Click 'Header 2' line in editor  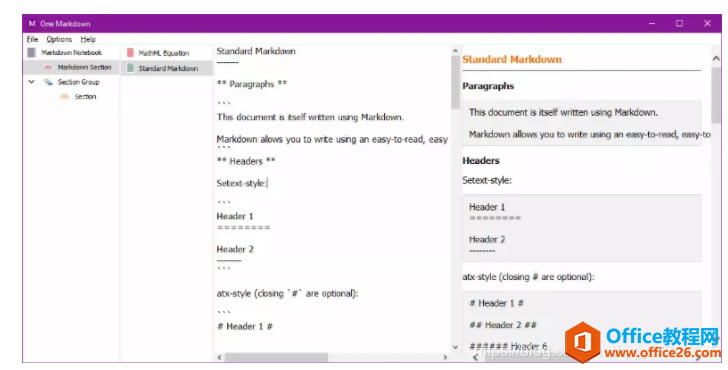click(235, 249)
